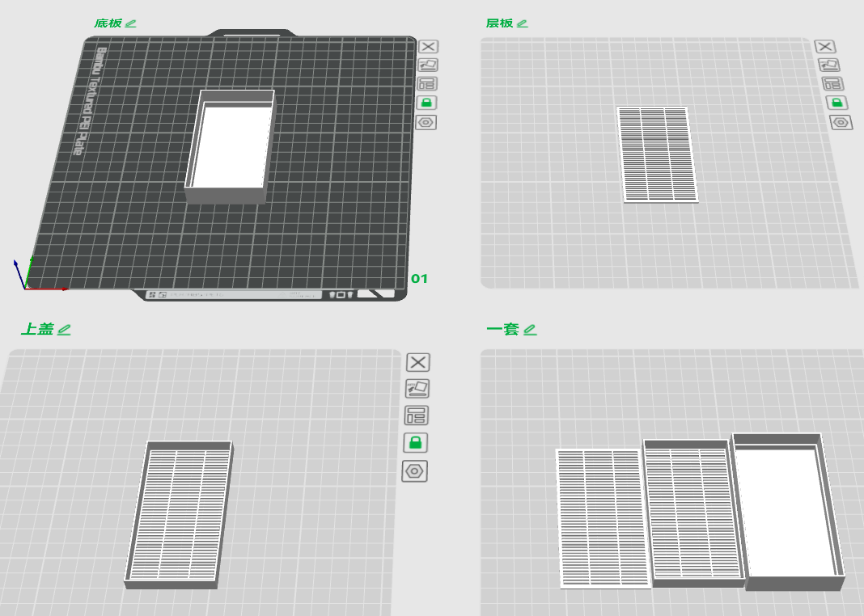Image resolution: width=864 pixels, height=616 pixels.
Task: Select the 上盖 plate name label
Action: [37, 329]
